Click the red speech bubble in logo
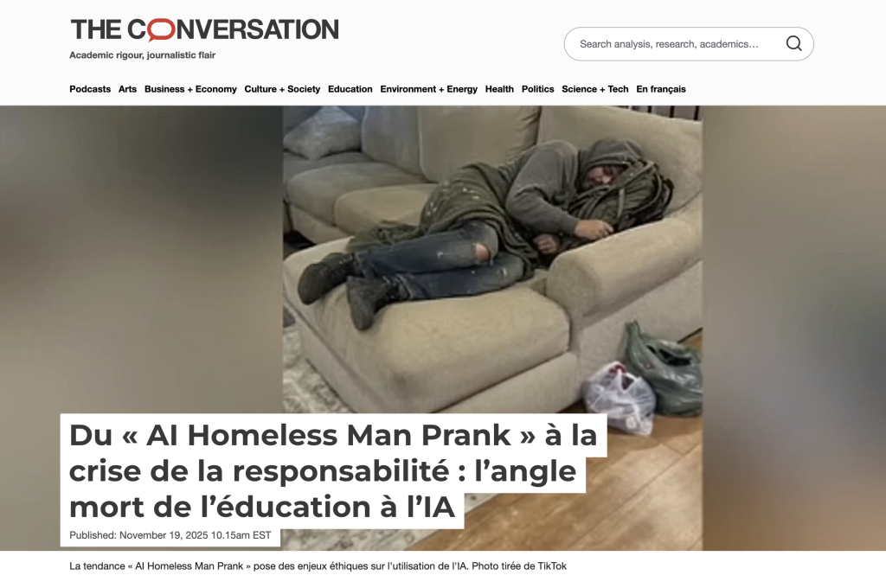The height and width of the screenshot is (588, 886). click(x=162, y=30)
